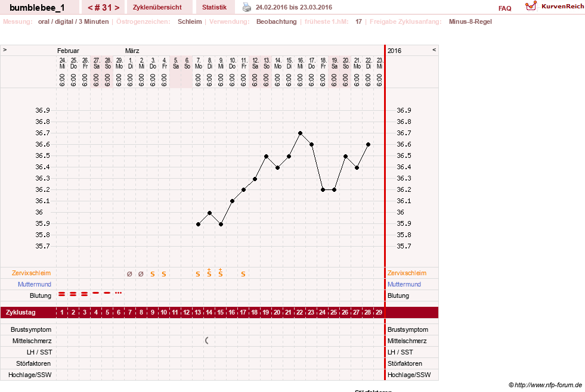Image resolution: width=585 pixels, height=392 pixels.
Task: Click the heavy bleeding mark on cycle day 3
Action: click(x=85, y=294)
